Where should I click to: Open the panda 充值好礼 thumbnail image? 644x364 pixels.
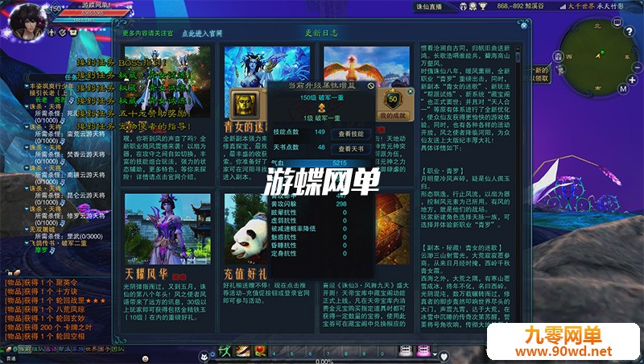246,229
